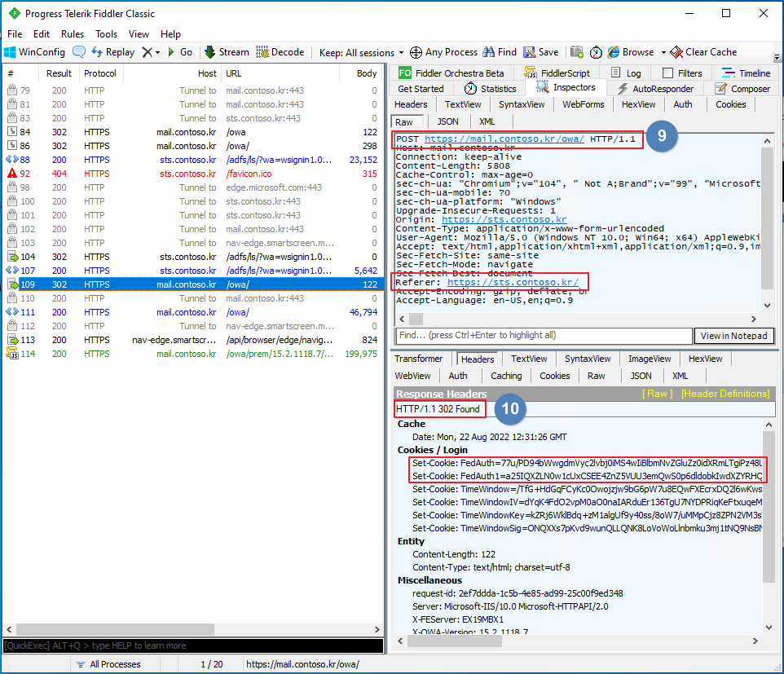Screen dimensions: 784x674
Task: Open the Help menu
Action: [170, 34]
